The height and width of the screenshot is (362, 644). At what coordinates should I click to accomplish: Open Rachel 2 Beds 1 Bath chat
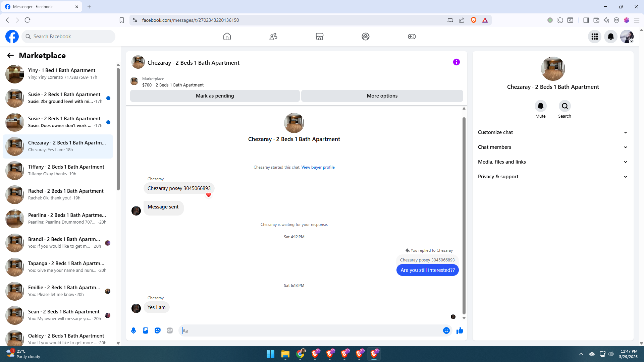point(58,195)
